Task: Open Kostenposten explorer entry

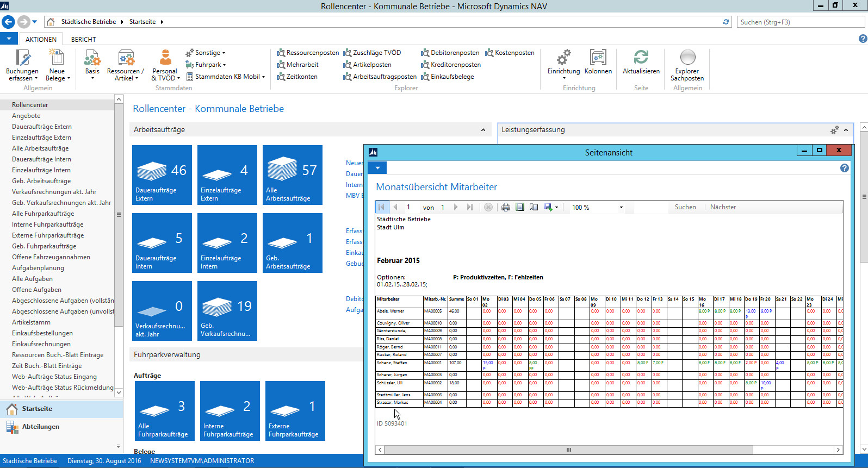Action: click(x=510, y=53)
